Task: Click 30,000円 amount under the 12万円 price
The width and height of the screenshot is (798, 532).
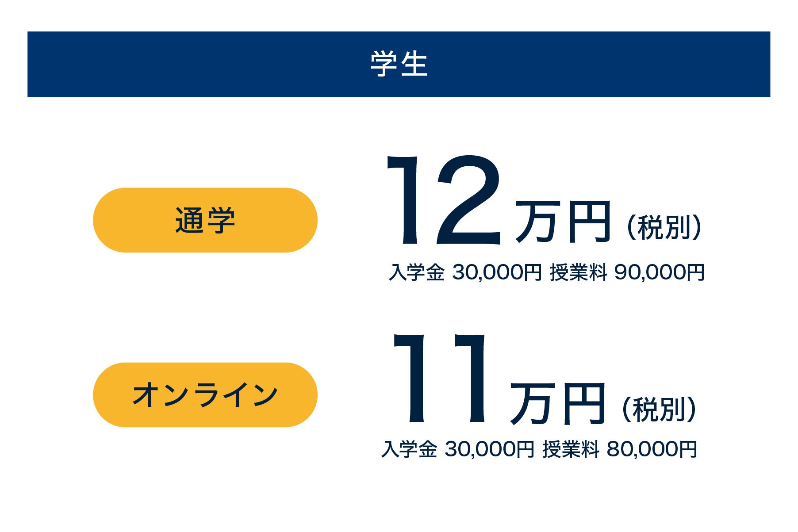Action: [497, 272]
